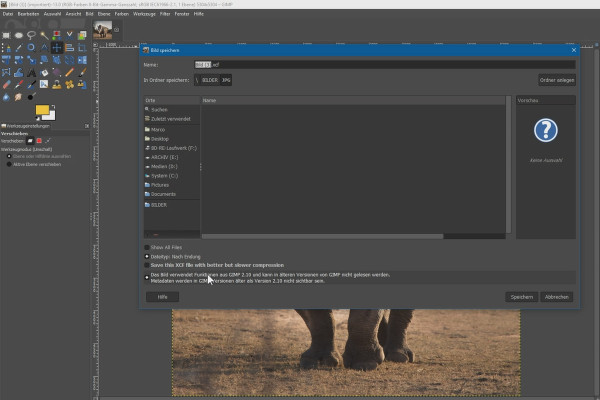The image size is (600, 400).
Task: Select the Fuzzy Select magic wand tool
Action: pyautogui.click(x=44, y=36)
